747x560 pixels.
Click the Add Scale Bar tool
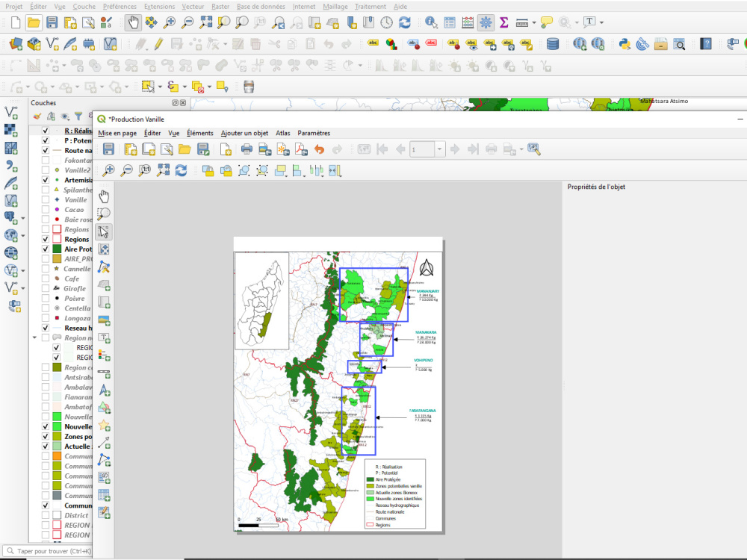(x=104, y=373)
